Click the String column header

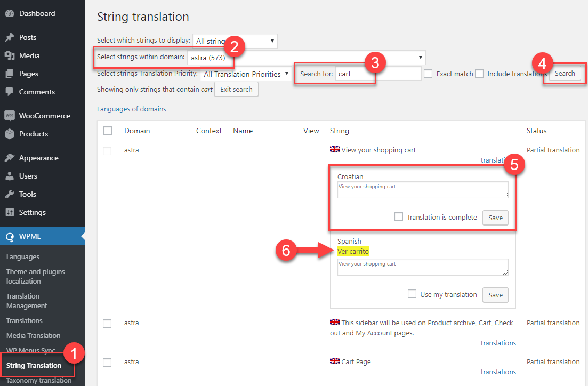pyautogui.click(x=340, y=131)
